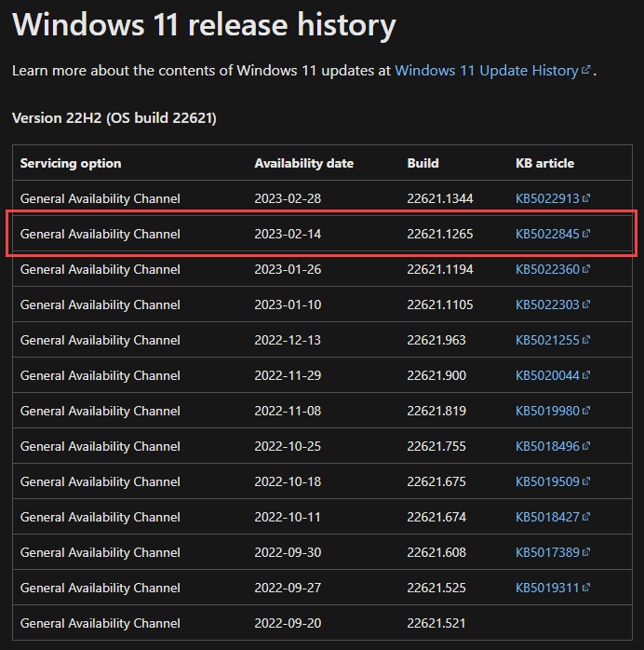Viewport: 644px width, 650px height.
Task: Select availability date 2022-10-18
Action: point(288,481)
